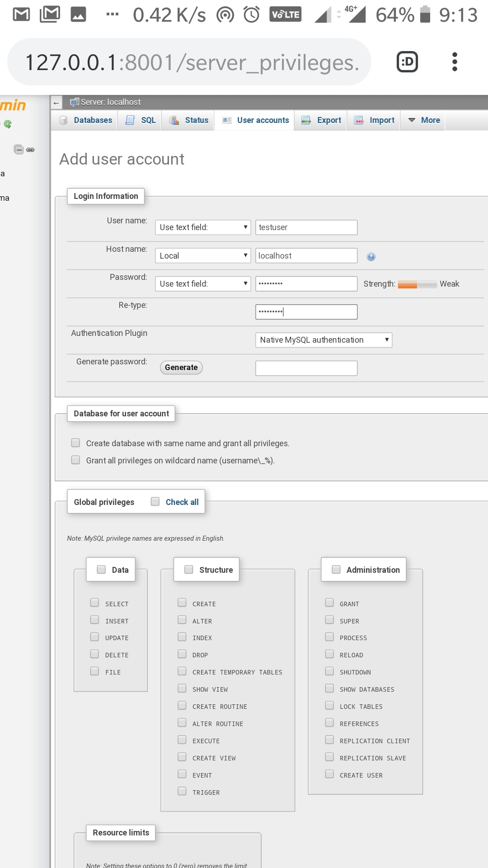This screenshot has height=868, width=488.
Task: Check 'Create database with same name' option
Action: point(75,443)
